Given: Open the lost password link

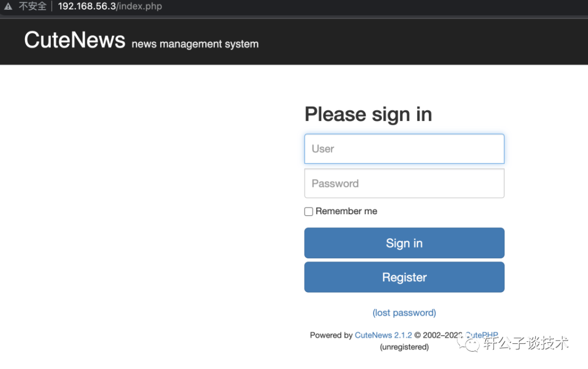Looking at the screenshot, I should [404, 313].
